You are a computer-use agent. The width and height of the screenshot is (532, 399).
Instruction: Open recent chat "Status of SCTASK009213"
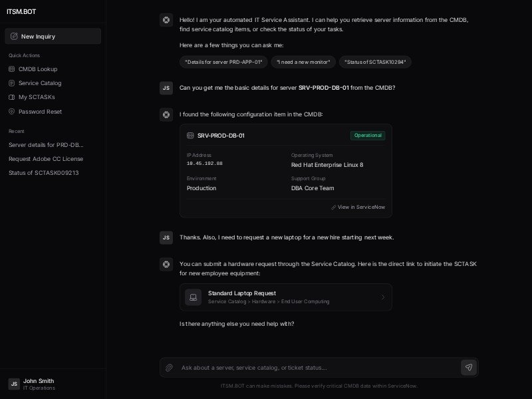(x=44, y=173)
